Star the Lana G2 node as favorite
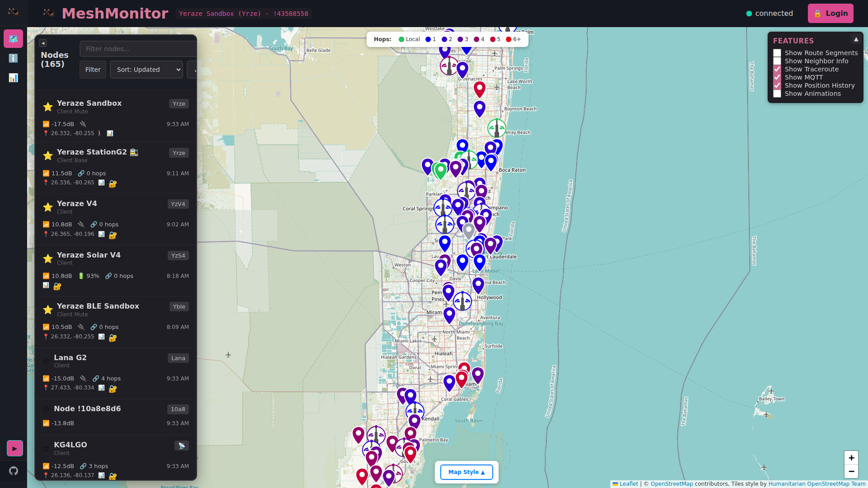Screen dimensions: 868x488 (x=46, y=361)
